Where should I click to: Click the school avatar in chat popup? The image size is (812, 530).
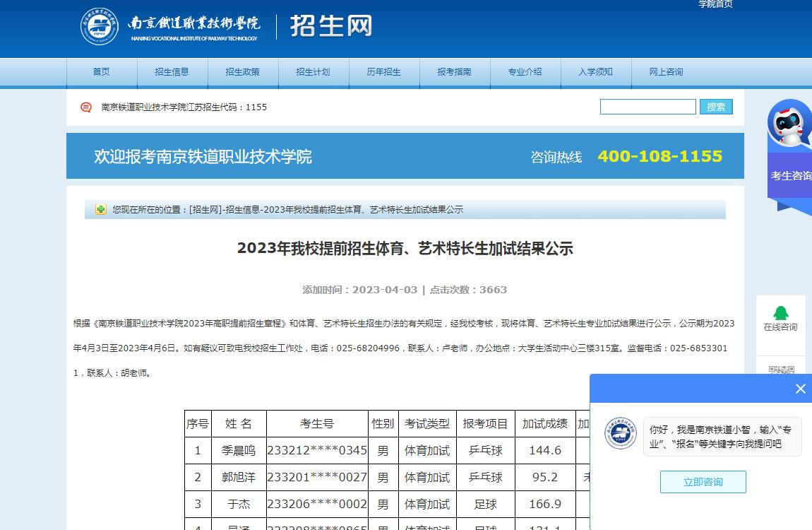[x=621, y=432]
